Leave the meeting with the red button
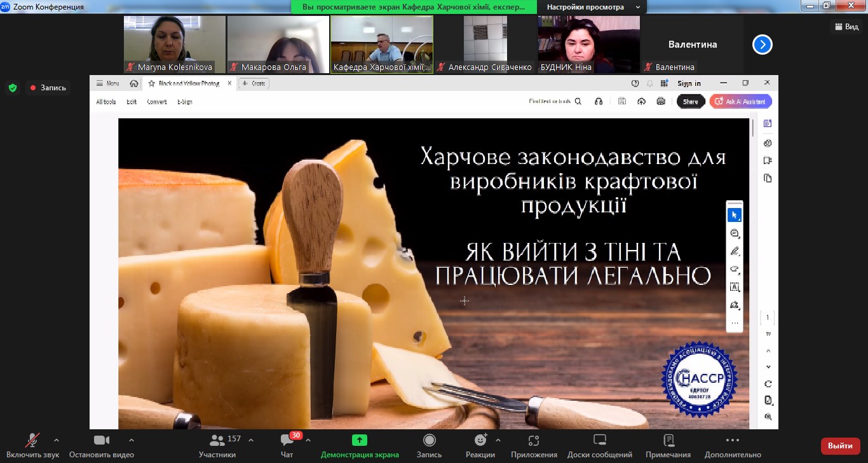Image resolution: width=868 pixels, height=463 pixels. click(x=840, y=446)
